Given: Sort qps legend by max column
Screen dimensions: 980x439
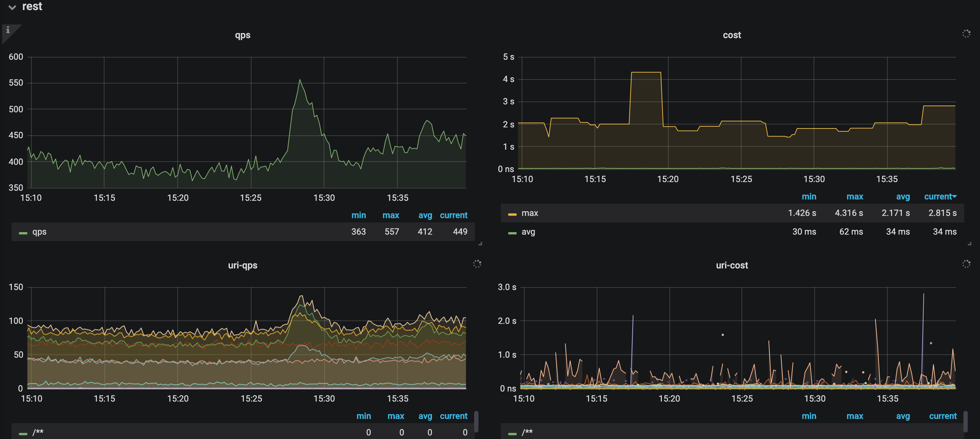Looking at the screenshot, I should click(x=390, y=215).
